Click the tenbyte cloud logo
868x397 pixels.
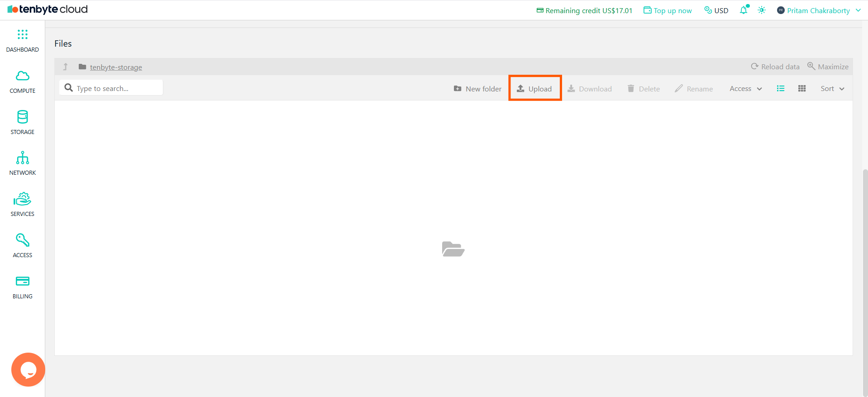48,10
